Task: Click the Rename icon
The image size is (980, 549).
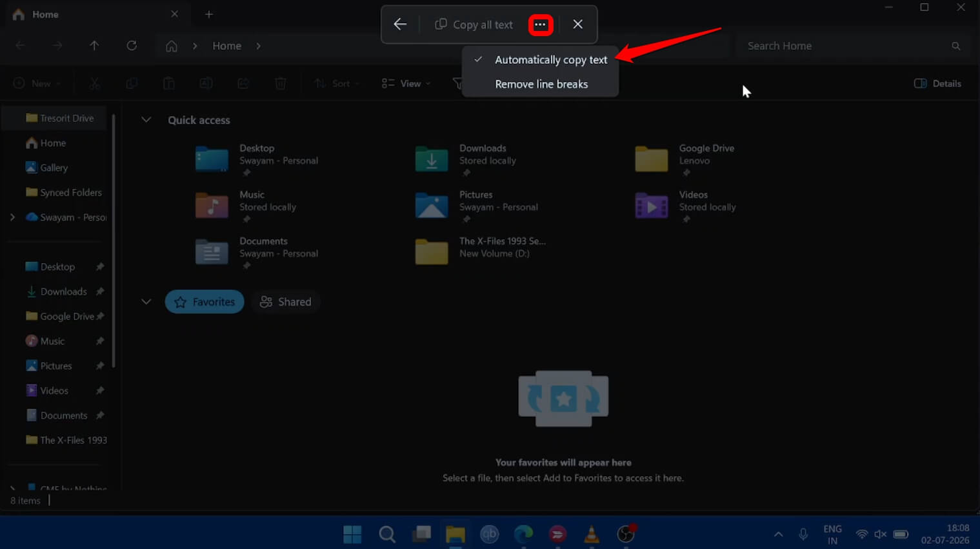Action: [x=206, y=83]
